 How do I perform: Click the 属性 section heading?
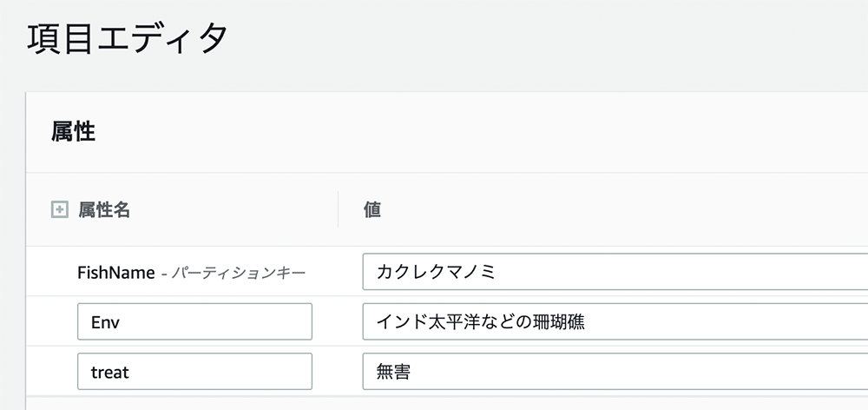click(x=73, y=132)
